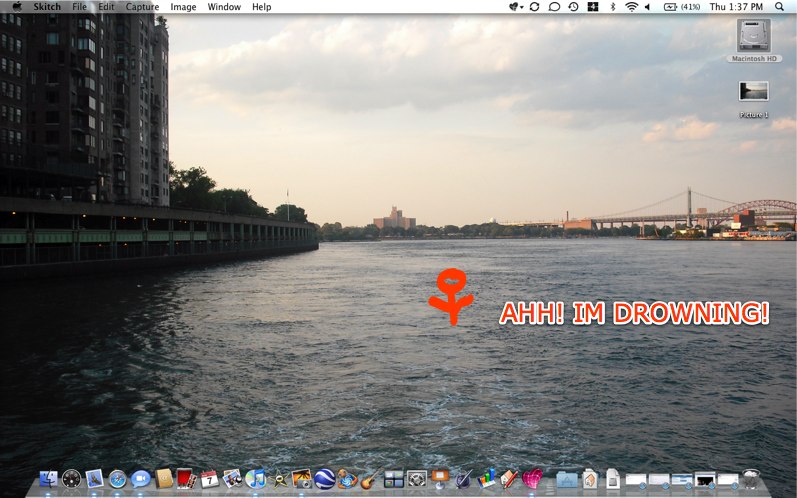
Task: Launch GarageBand from the Dock
Action: [371, 479]
